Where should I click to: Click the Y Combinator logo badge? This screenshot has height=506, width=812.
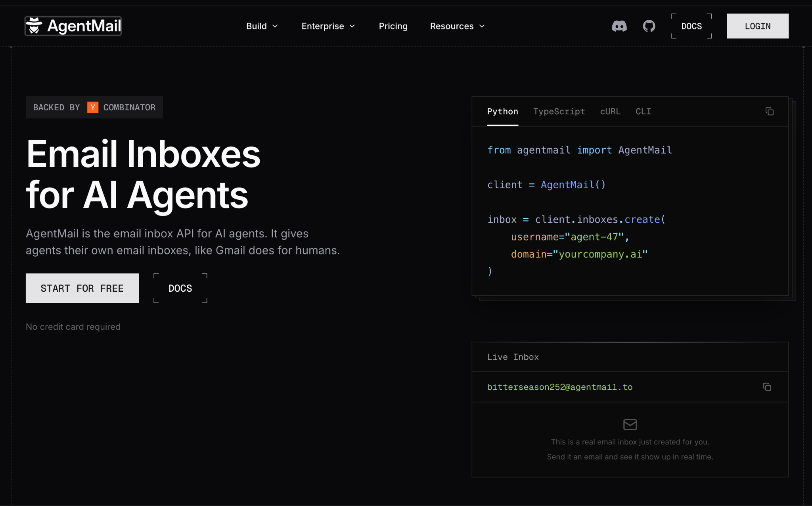pyautogui.click(x=93, y=107)
